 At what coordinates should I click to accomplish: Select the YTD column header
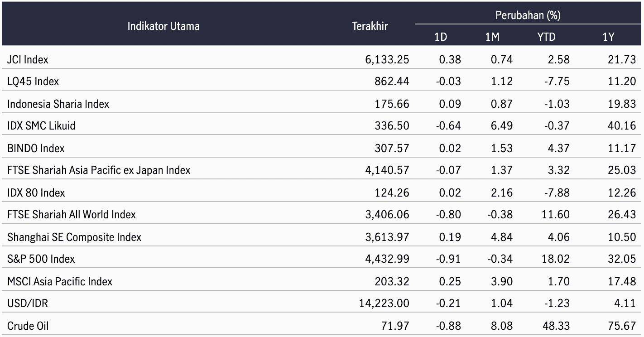tap(546, 37)
